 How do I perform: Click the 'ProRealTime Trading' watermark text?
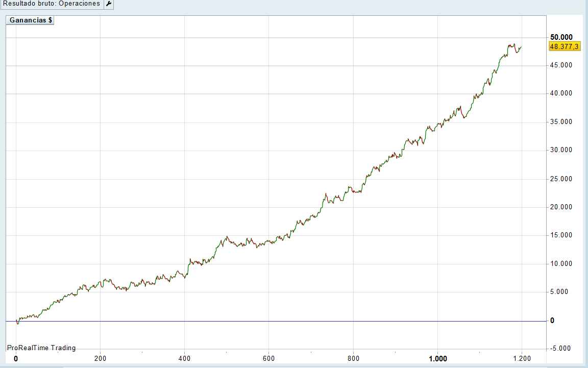pos(41,348)
